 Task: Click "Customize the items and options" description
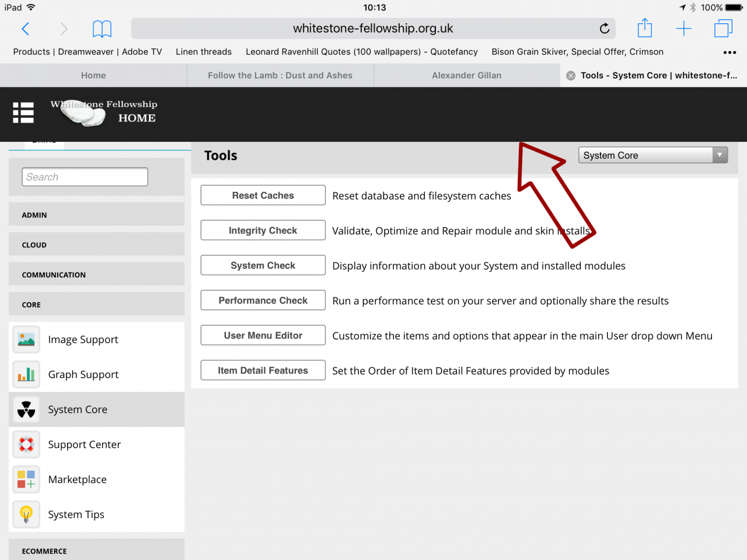[x=522, y=336]
